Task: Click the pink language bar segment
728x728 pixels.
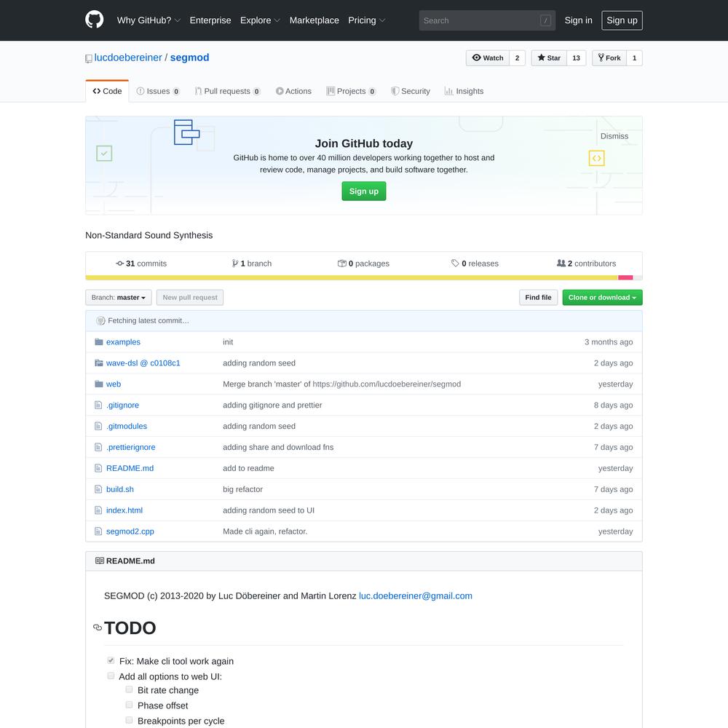Action: tap(625, 277)
